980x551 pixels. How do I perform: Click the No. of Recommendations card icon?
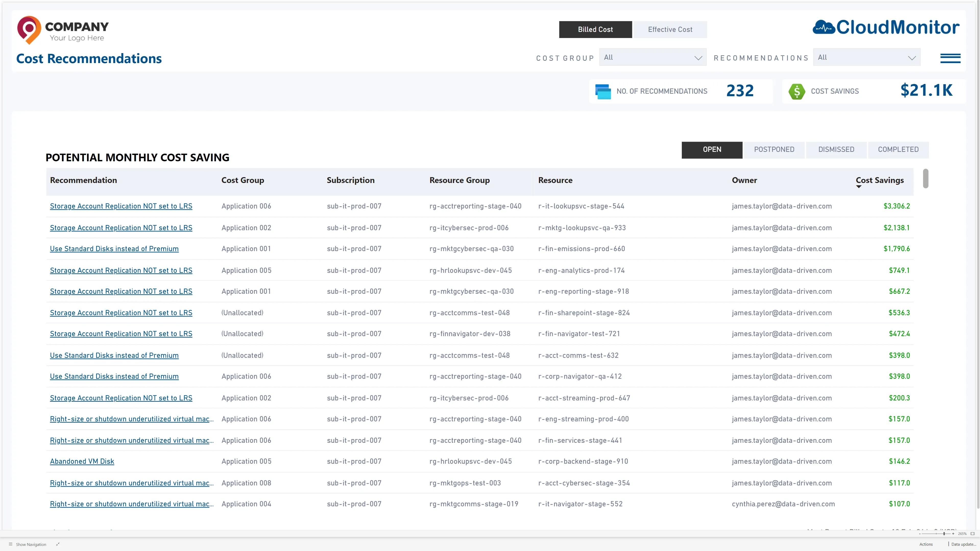603,92
